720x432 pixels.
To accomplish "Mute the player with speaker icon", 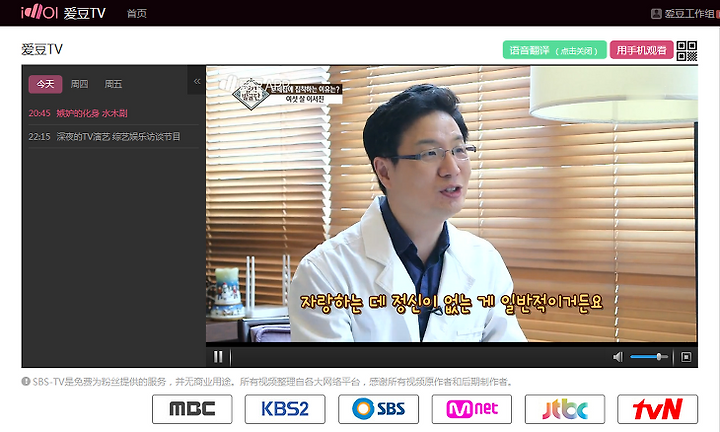I will [618, 357].
